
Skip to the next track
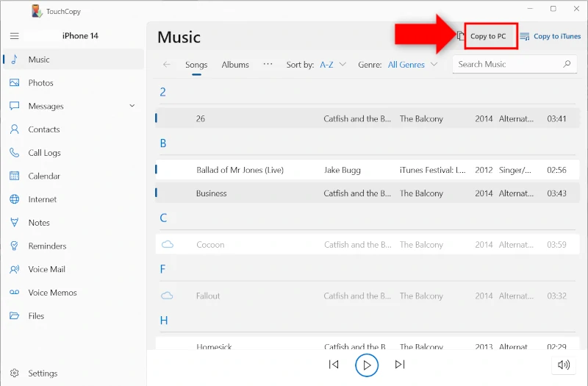pos(400,365)
